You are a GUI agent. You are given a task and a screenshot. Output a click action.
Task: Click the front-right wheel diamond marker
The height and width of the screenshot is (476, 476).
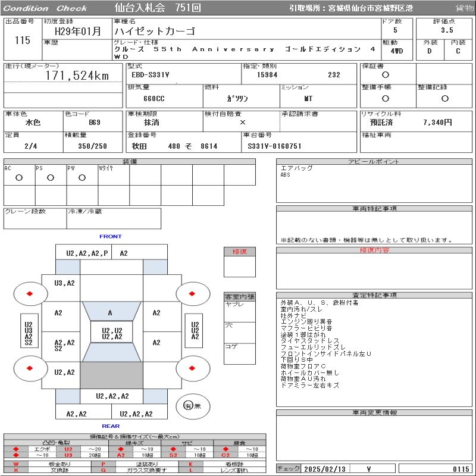tap(193, 293)
